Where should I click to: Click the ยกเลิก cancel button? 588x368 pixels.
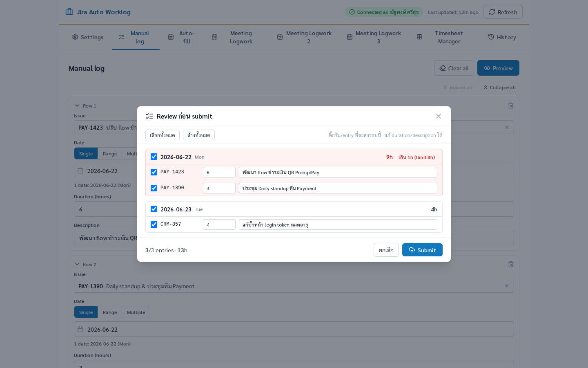pyautogui.click(x=386, y=250)
